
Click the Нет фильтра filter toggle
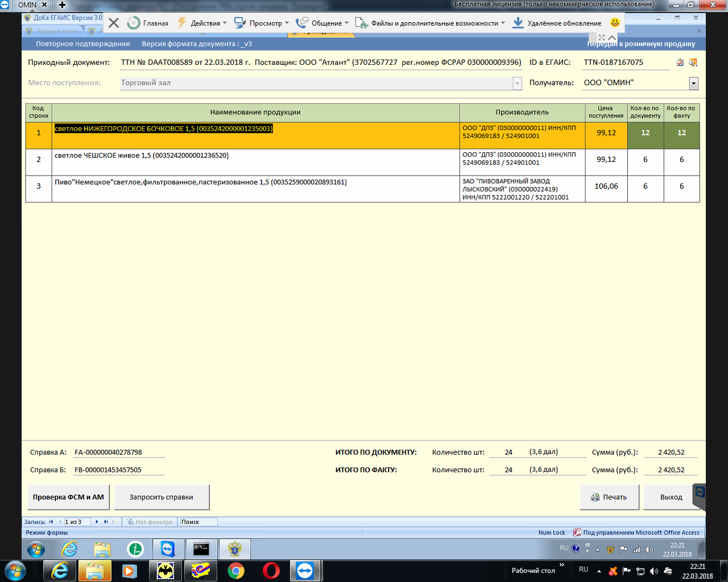tap(150, 522)
